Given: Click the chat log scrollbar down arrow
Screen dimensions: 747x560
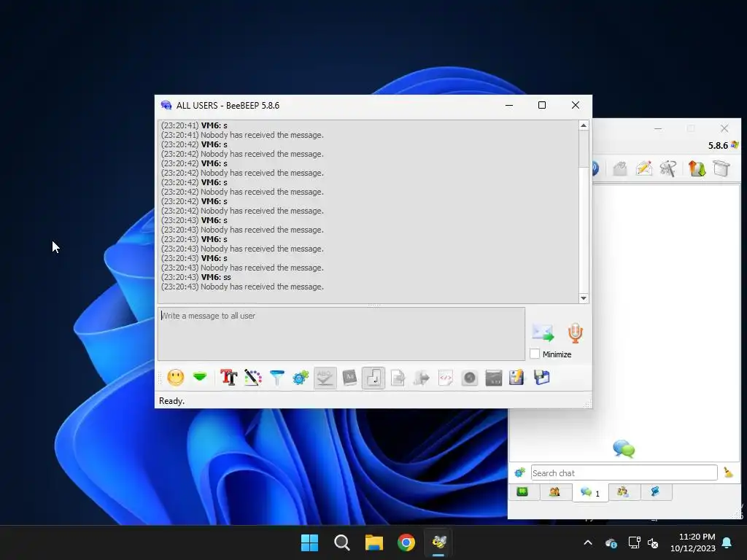Looking at the screenshot, I should tap(584, 298).
